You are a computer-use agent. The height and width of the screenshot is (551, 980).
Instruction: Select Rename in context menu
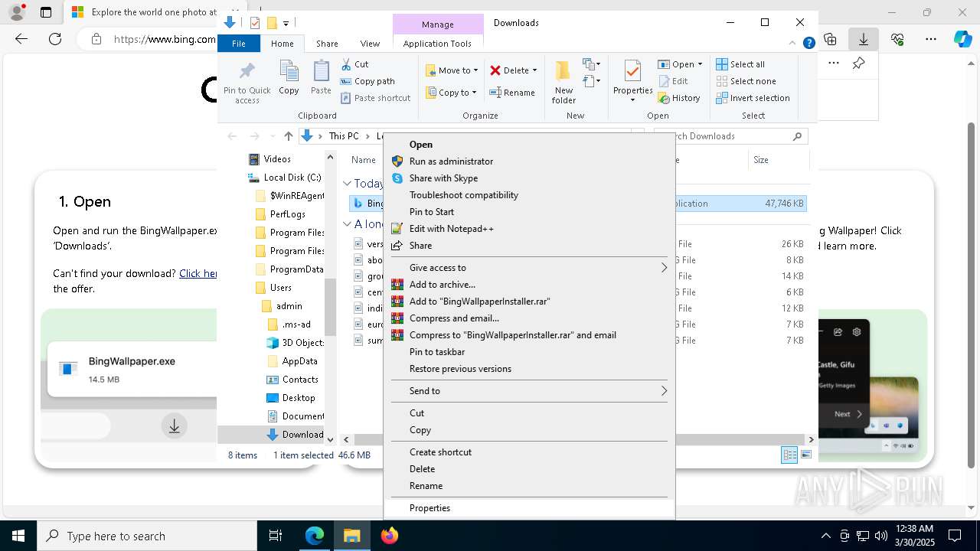529,486
